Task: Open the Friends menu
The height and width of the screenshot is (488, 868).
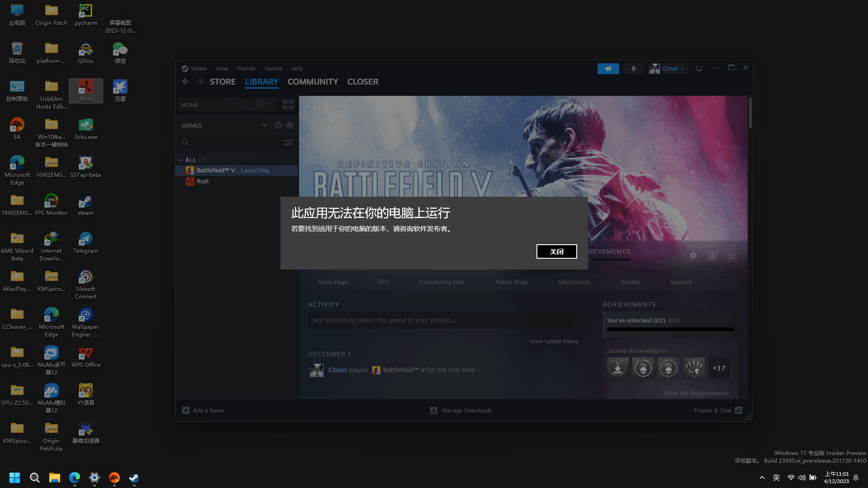Action: coord(246,69)
